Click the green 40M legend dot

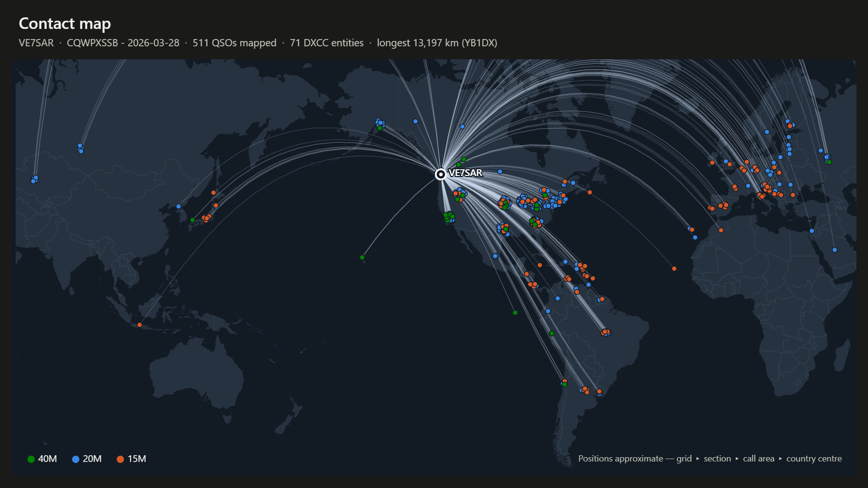(x=31, y=459)
